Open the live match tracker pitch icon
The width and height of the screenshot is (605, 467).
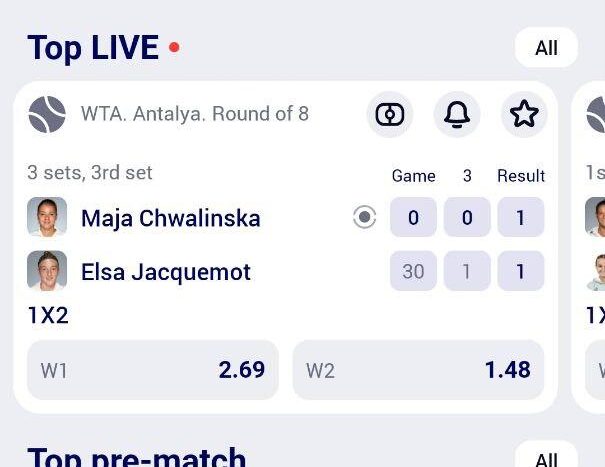390,114
